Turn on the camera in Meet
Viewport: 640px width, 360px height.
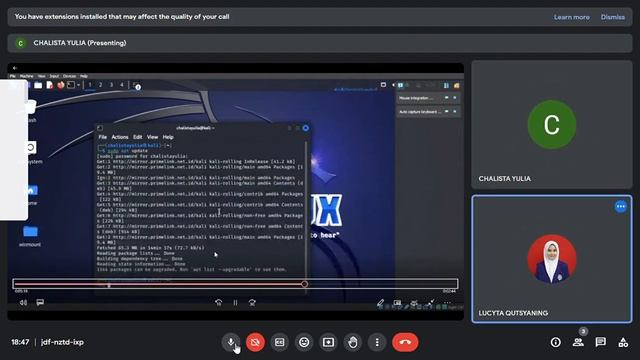click(255, 342)
